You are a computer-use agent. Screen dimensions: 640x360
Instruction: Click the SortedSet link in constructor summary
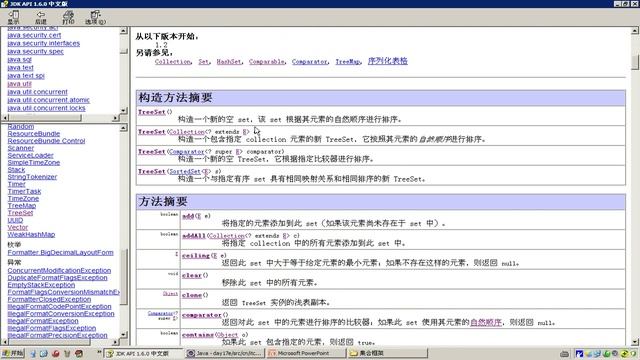click(x=185, y=171)
